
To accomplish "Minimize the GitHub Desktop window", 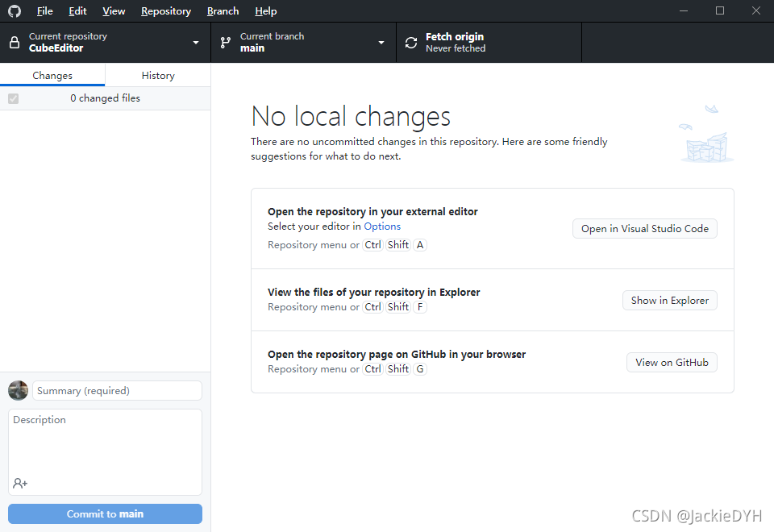I will tap(684, 10).
